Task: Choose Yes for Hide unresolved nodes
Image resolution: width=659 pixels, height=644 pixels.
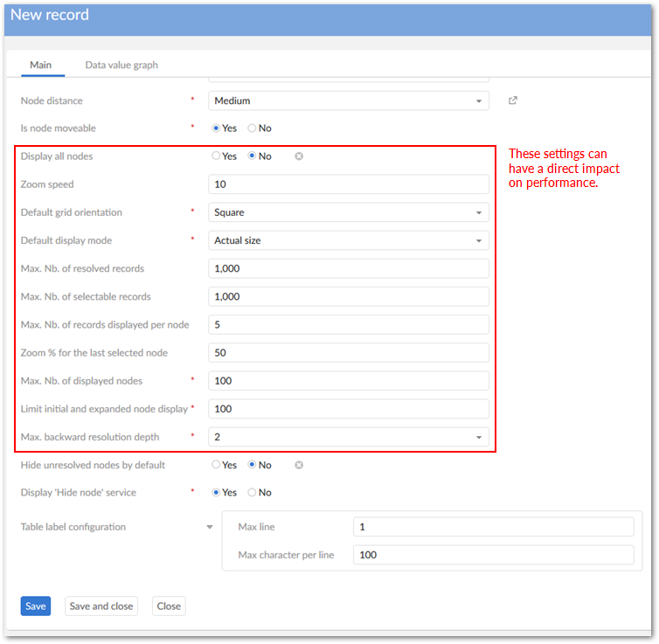Action: pyautogui.click(x=217, y=465)
